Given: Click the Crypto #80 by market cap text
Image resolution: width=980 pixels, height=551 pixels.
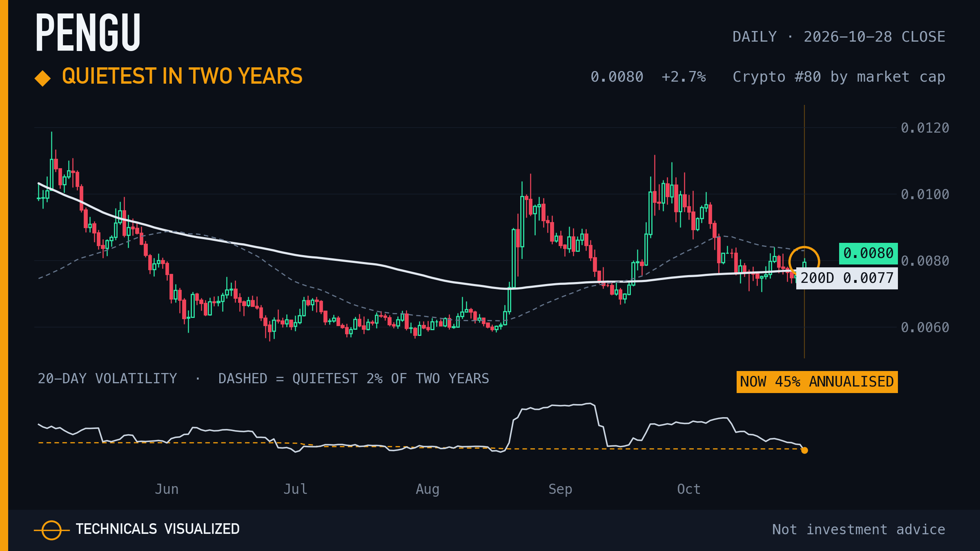Looking at the screenshot, I should click(839, 77).
